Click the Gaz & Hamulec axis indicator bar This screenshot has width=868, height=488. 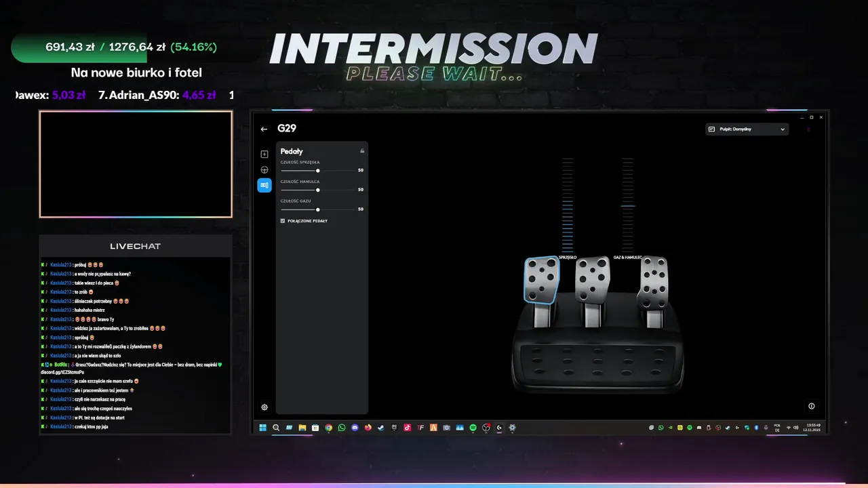628,205
